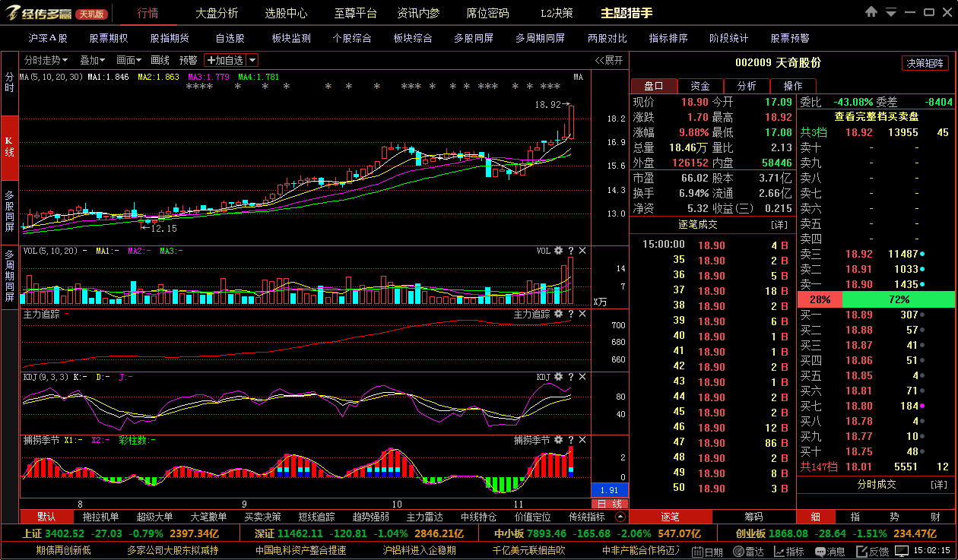Switch to the 资金 tab in quote panel

click(700, 86)
